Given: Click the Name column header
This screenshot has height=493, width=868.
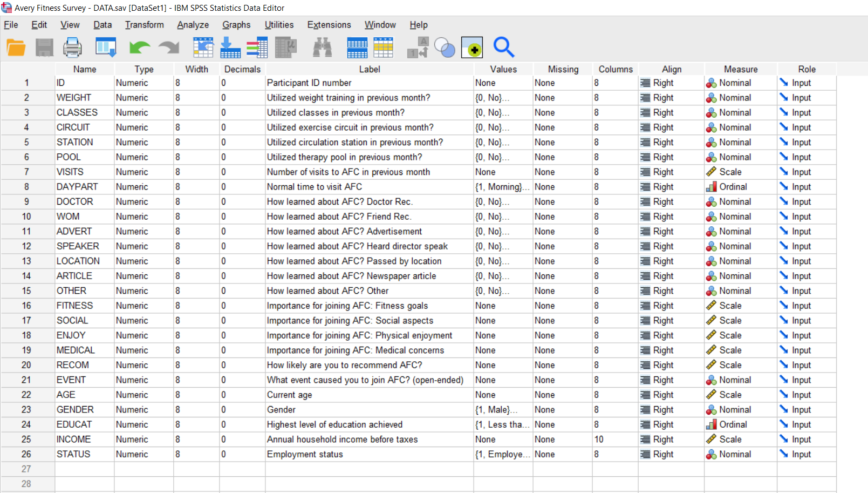Looking at the screenshot, I should [x=85, y=69].
